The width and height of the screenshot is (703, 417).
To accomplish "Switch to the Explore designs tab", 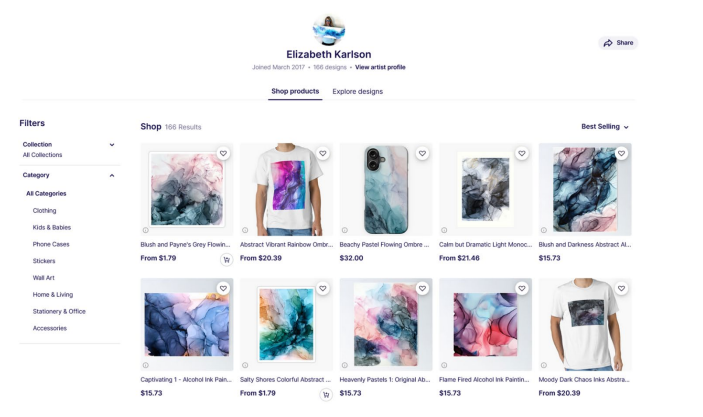I will (357, 91).
